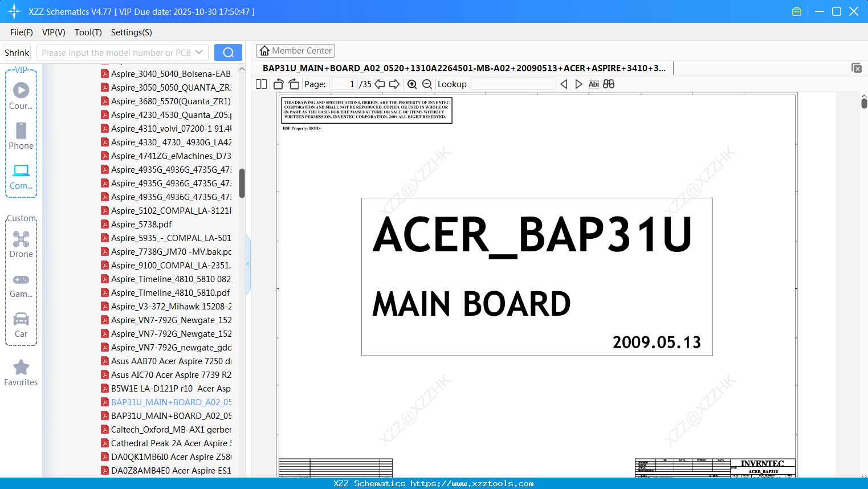Open the Tool menu
The image size is (868, 489).
[x=88, y=32]
